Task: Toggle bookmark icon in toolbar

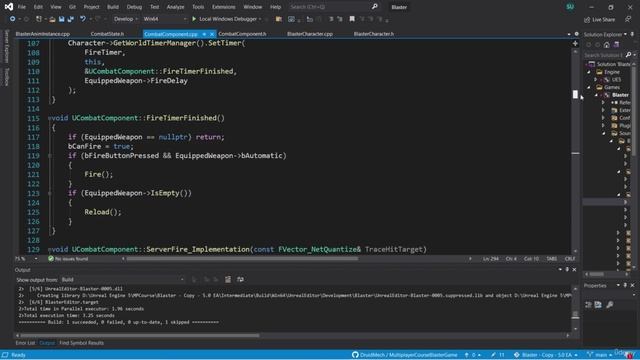Action: pos(352,19)
